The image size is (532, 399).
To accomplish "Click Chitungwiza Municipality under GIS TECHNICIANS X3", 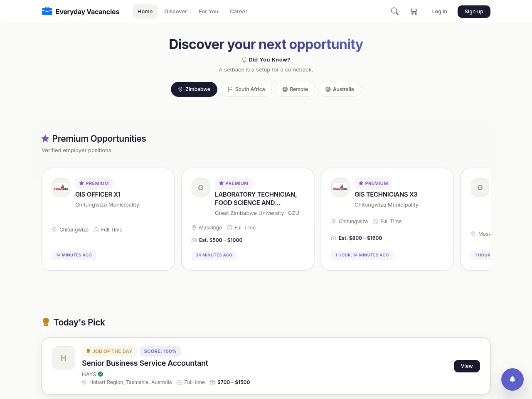I will coord(387,205).
